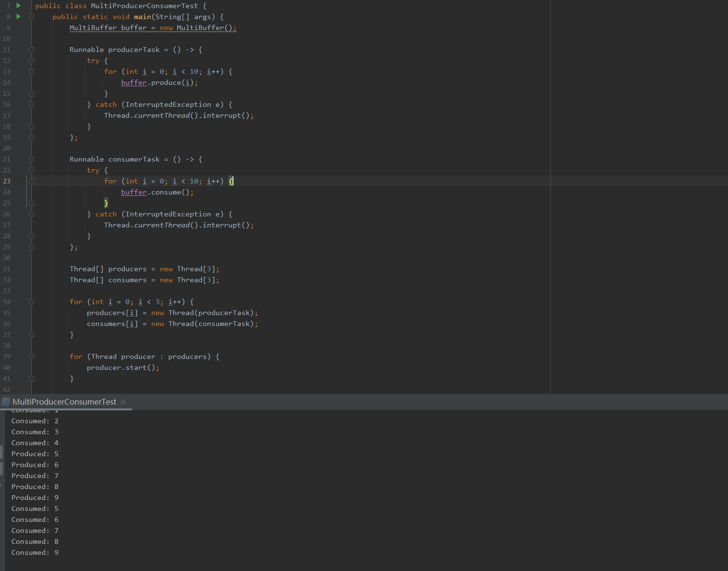The height and width of the screenshot is (571, 728).
Task: Click the fold end marker on line 19
Action: click(x=31, y=137)
